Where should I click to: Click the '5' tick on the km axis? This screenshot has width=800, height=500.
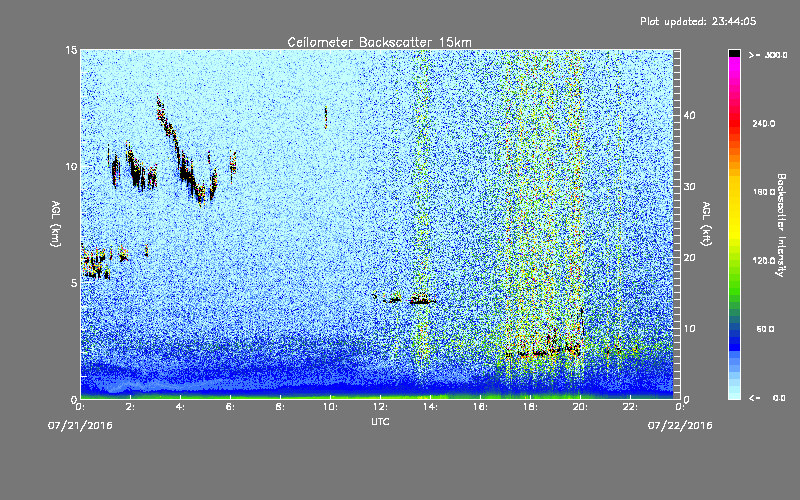point(74,283)
